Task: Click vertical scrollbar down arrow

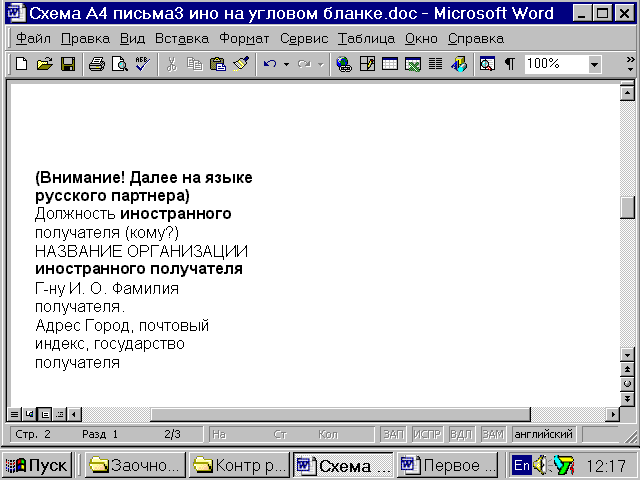Action: coord(627,354)
